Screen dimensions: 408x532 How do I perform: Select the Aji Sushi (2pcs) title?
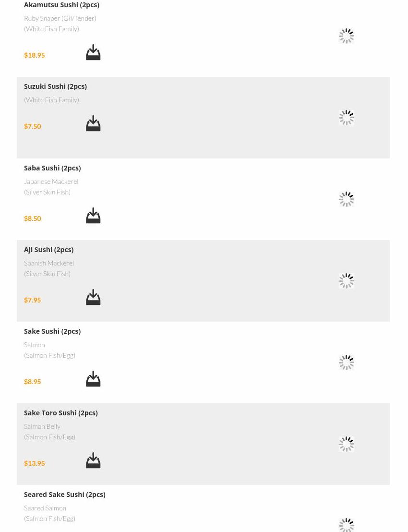(x=48, y=250)
